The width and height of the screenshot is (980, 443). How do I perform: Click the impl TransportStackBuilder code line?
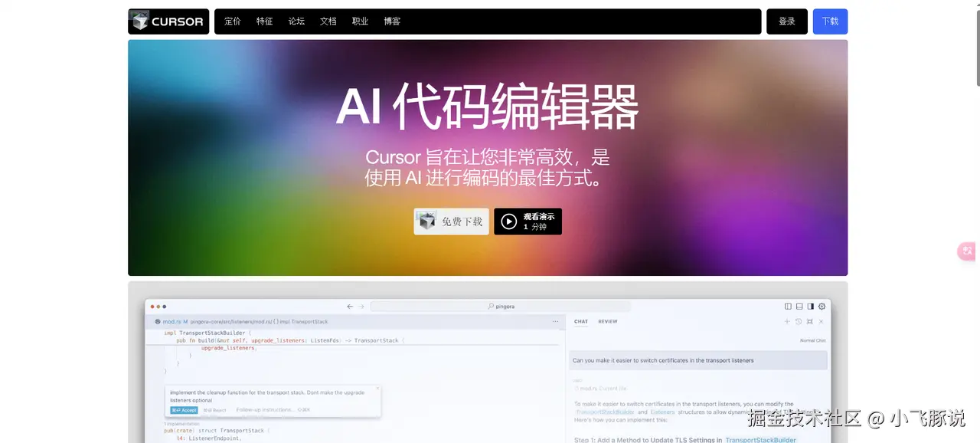point(207,333)
